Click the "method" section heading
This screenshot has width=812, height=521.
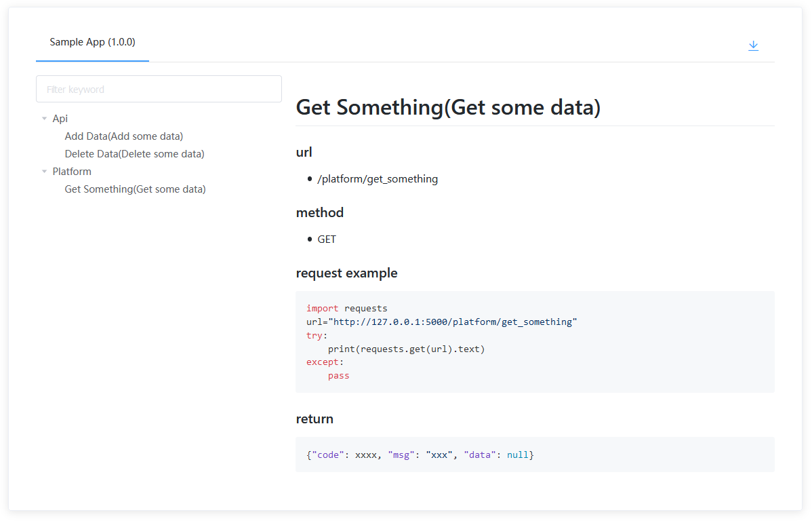click(319, 212)
